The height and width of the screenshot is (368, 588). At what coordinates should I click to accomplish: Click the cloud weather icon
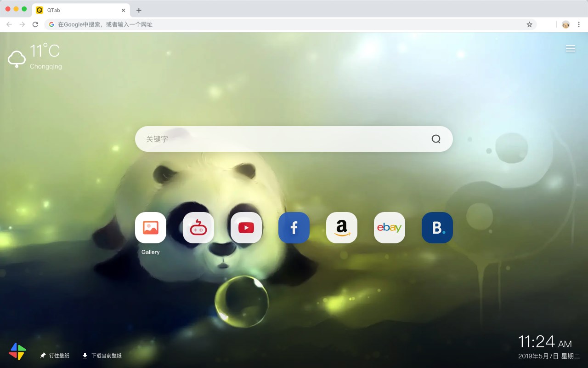coord(17,59)
